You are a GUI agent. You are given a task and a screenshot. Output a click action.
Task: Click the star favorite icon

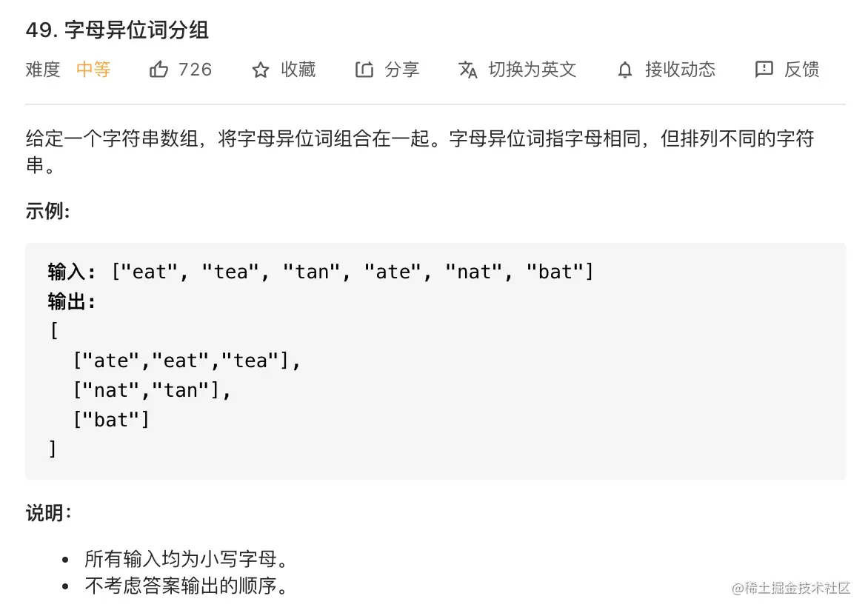[260, 70]
